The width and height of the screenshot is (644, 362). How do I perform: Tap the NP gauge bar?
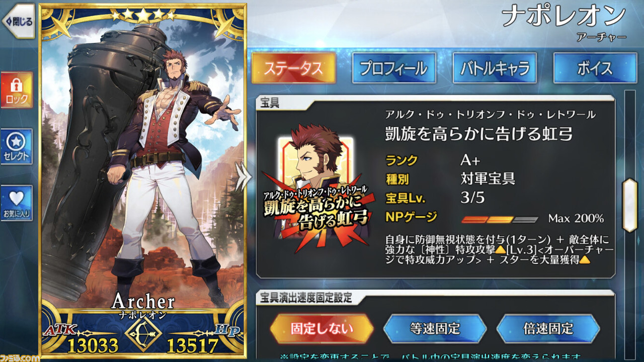(500, 219)
